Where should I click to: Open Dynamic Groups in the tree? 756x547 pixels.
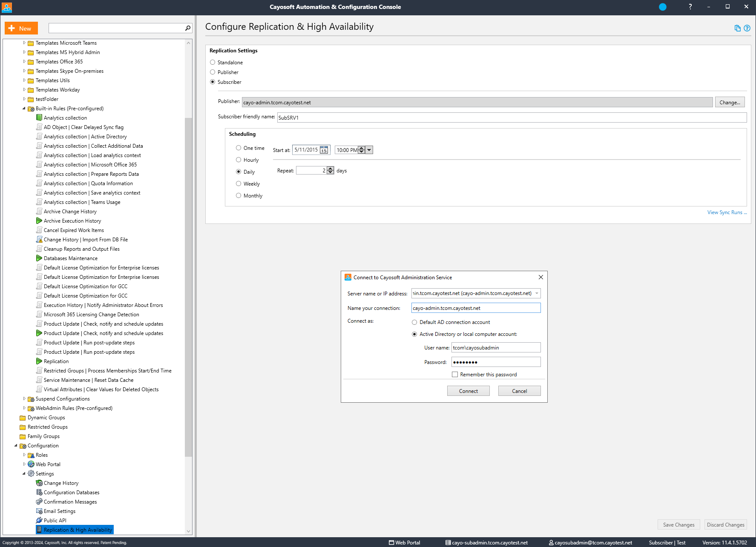click(x=46, y=418)
